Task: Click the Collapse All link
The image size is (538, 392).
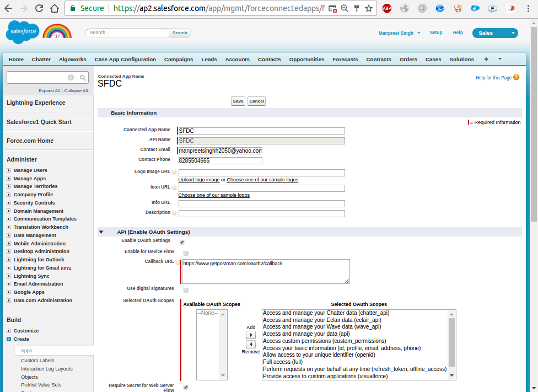Action: (x=76, y=90)
